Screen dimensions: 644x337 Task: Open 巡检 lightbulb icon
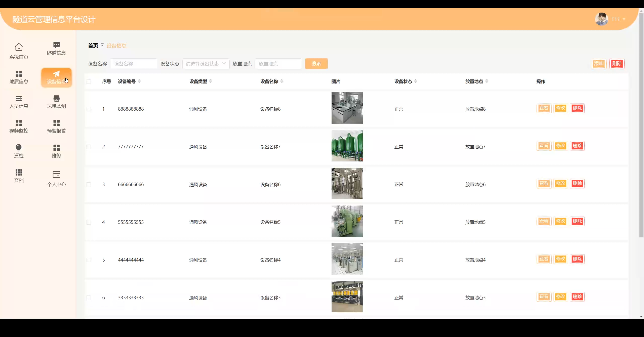tap(19, 148)
